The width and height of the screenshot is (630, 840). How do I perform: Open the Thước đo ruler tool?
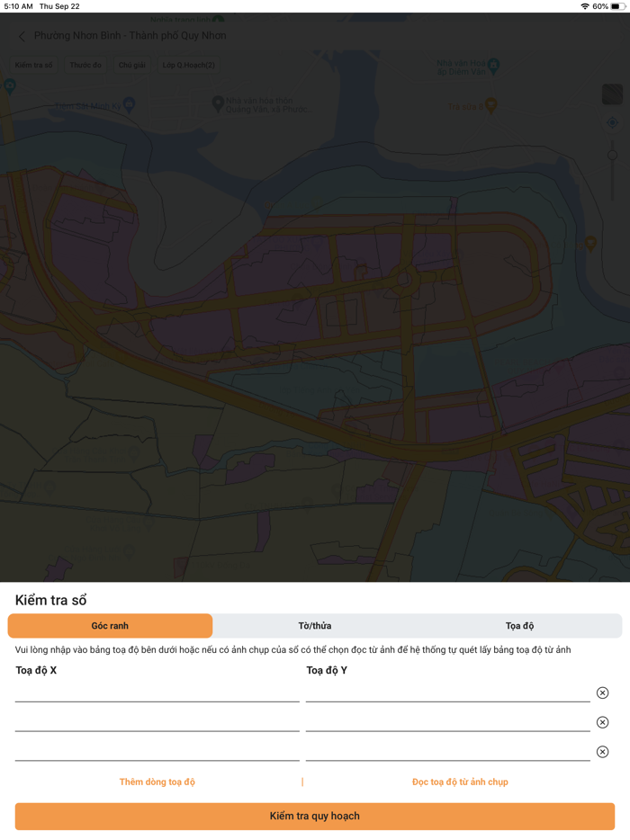(85, 65)
